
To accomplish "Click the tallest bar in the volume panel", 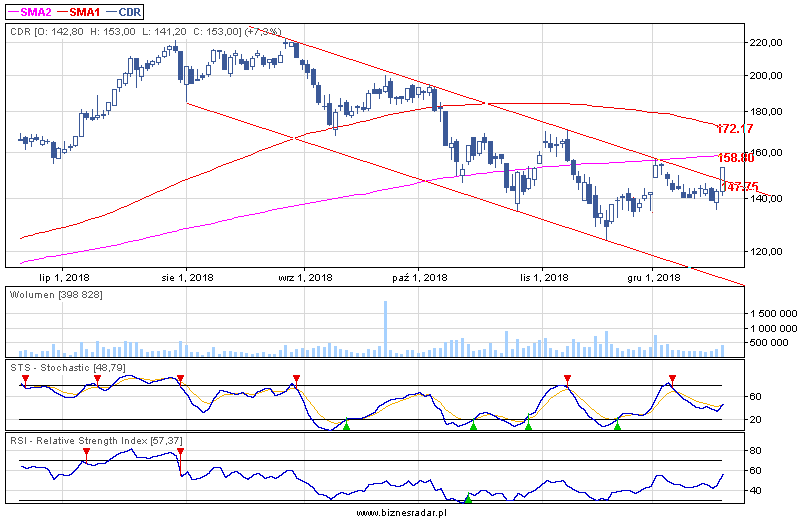I will [x=385, y=325].
